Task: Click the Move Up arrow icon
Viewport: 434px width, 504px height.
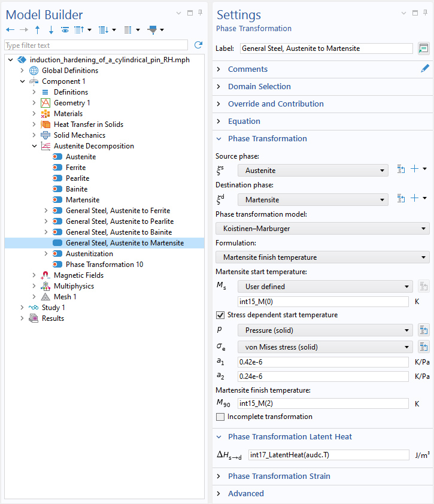Action: click(38, 29)
